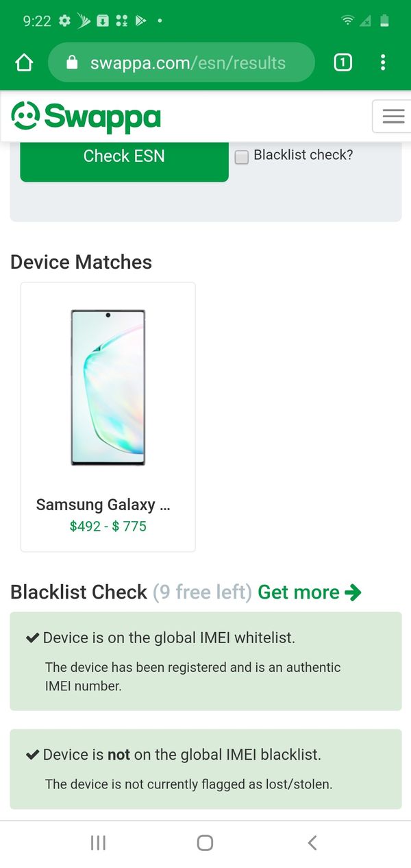Click the Swappa logo
This screenshot has height=868, width=411.
point(86,117)
